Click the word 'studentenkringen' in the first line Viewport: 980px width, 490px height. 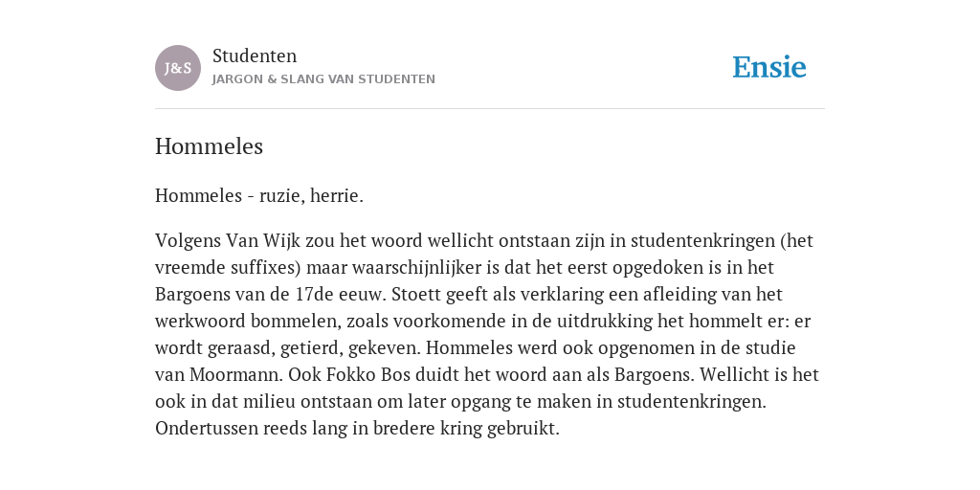point(702,240)
